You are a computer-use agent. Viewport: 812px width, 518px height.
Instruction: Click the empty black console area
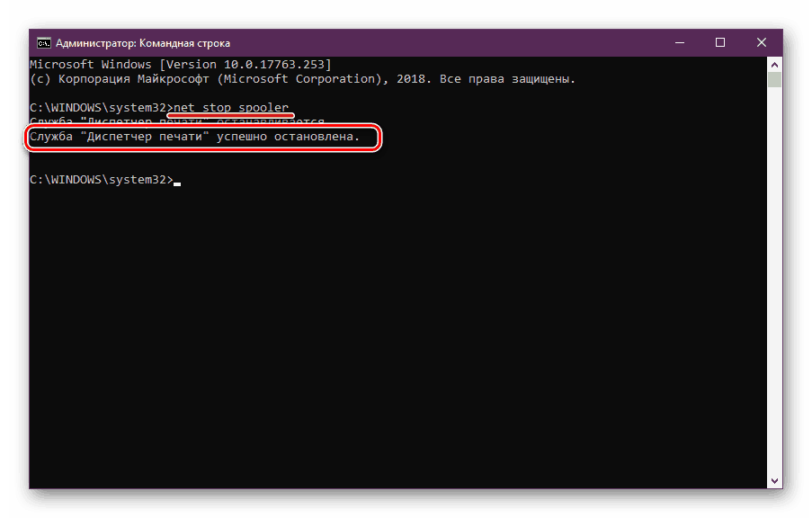pyautogui.click(x=405, y=342)
